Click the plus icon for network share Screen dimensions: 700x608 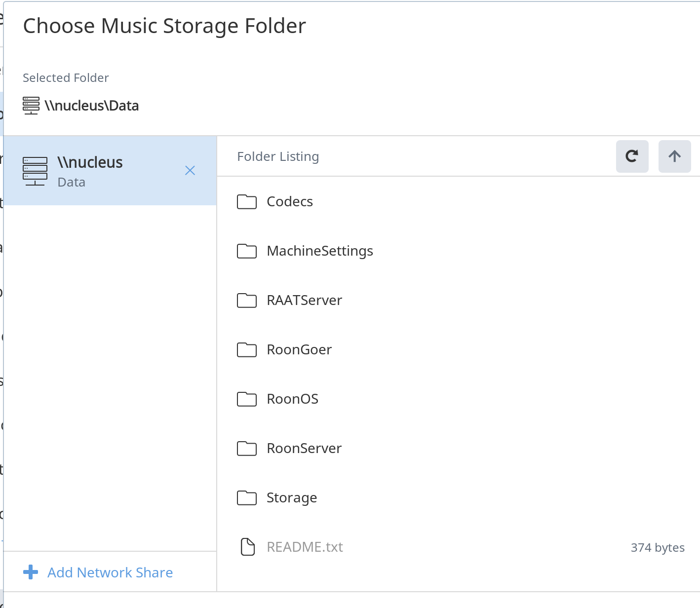31,572
